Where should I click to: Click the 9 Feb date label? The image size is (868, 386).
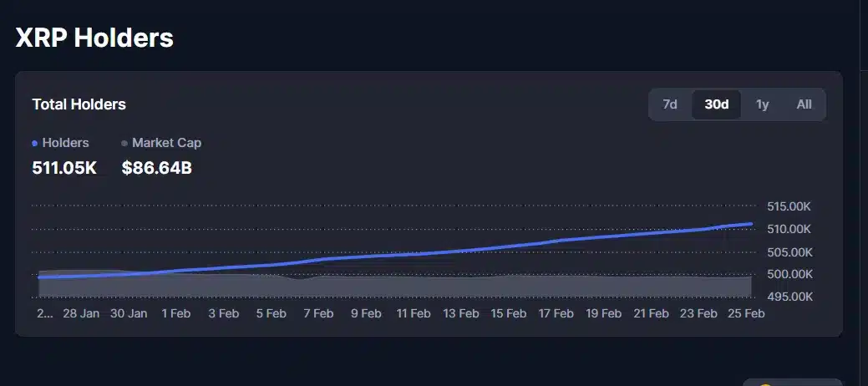coord(366,313)
